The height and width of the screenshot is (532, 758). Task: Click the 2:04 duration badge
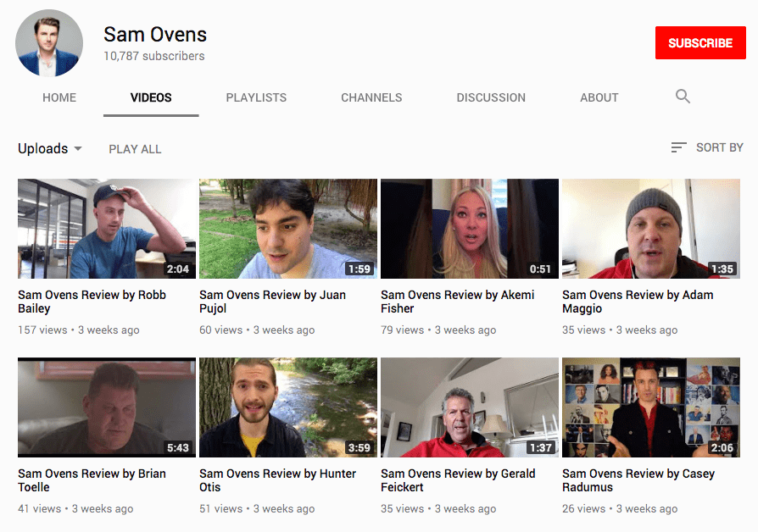coord(178,269)
